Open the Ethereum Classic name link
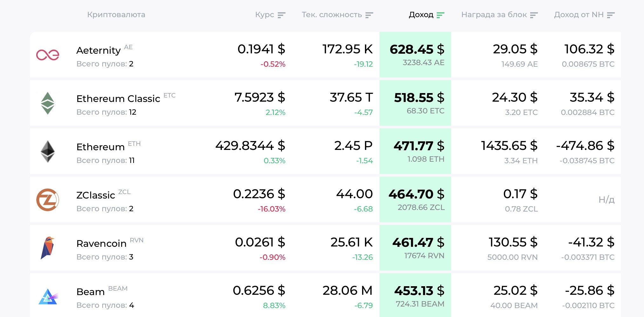This screenshot has width=644, height=317. point(118,98)
